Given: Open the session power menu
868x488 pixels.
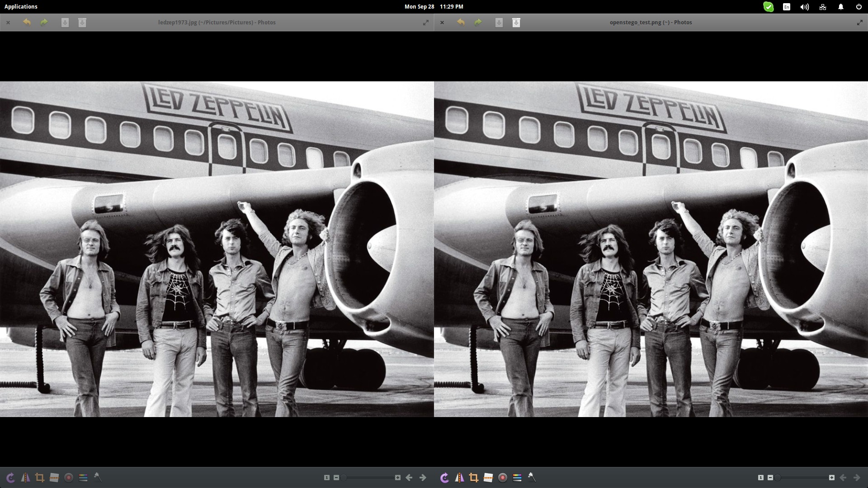Looking at the screenshot, I should (859, 7).
